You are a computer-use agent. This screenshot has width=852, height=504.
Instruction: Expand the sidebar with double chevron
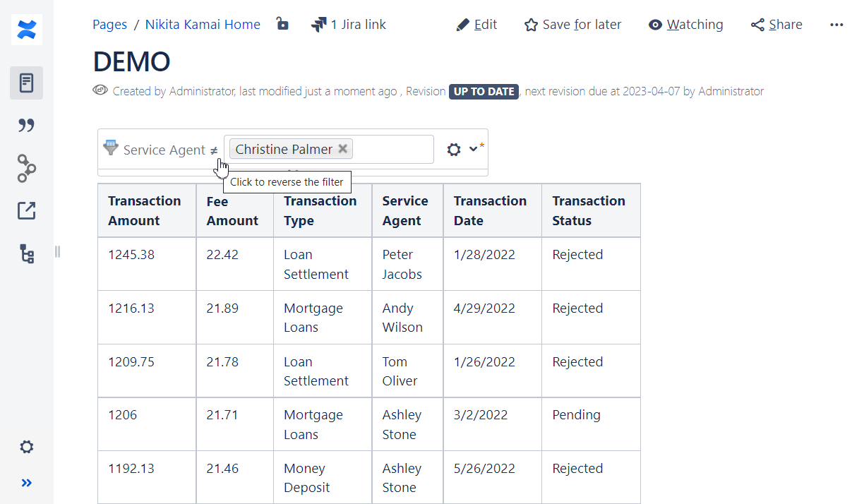27,484
